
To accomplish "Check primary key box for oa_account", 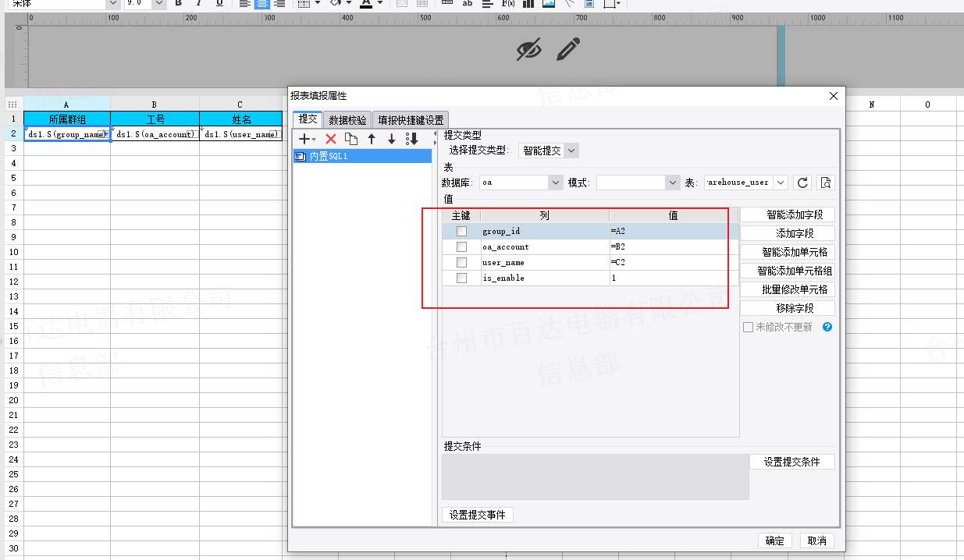I will [461, 247].
